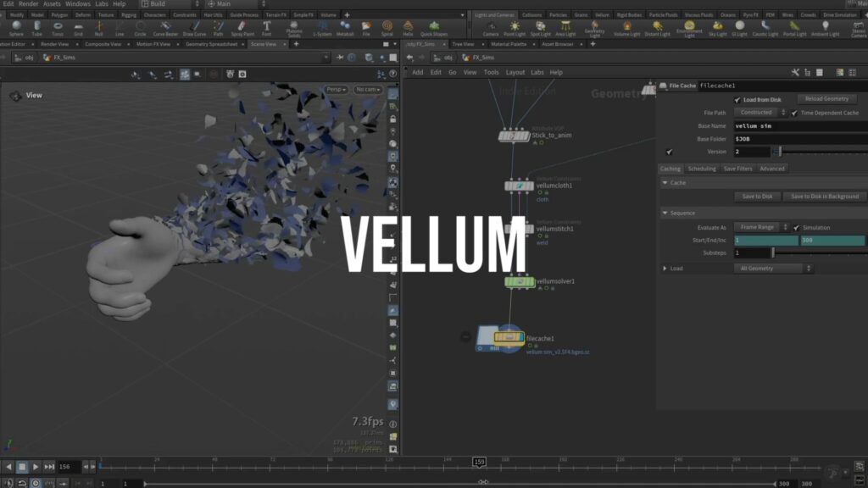Click Save to Disk button
The height and width of the screenshot is (488, 868).
[x=757, y=197]
